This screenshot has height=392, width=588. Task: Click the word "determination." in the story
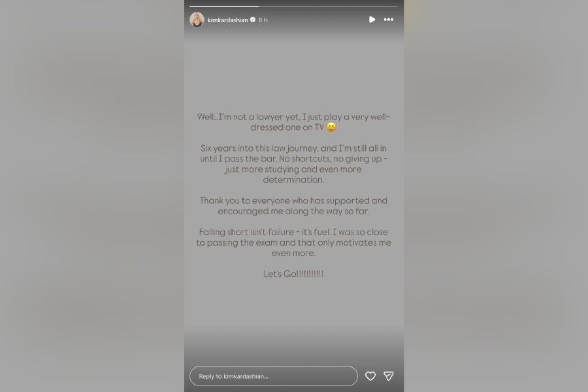(293, 180)
